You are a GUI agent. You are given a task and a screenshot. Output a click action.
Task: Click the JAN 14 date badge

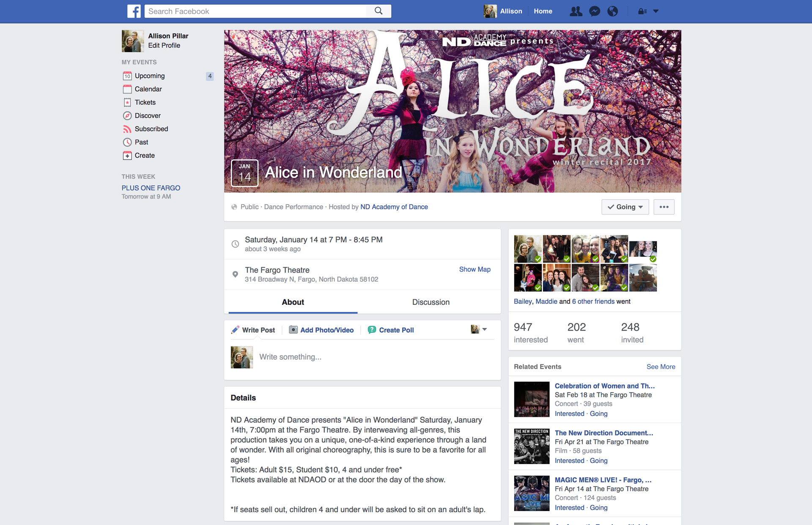tap(244, 173)
